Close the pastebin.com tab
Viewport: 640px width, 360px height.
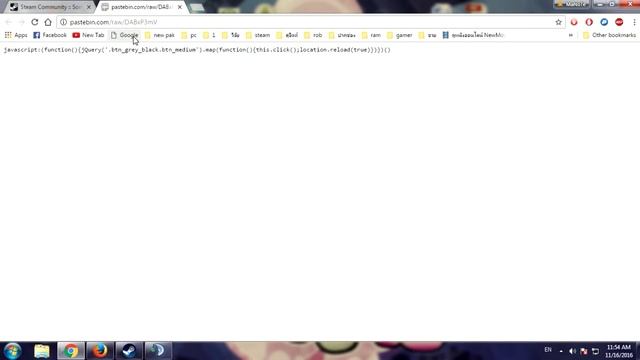click(x=180, y=7)
